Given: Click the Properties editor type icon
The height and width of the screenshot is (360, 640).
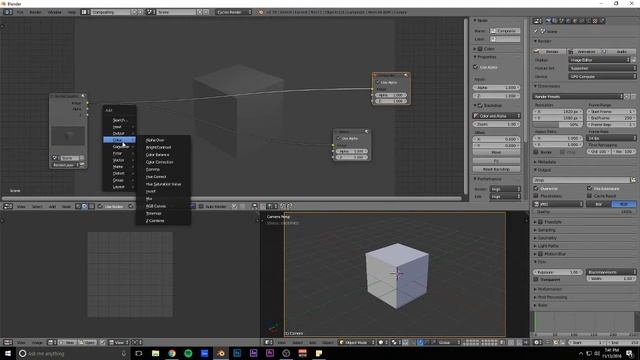Looking at the screenshot, I should point(538,20).
